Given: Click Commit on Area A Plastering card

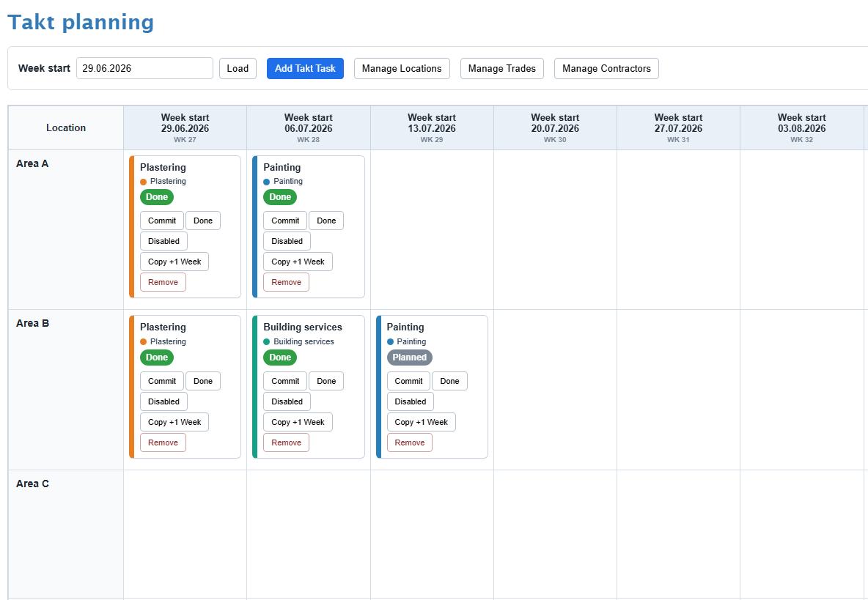Looking at the screenshot, I should click(x=161, y=220).
